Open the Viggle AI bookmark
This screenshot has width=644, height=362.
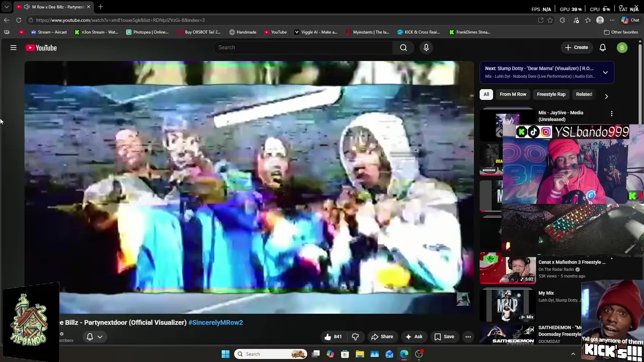(315, 32)
